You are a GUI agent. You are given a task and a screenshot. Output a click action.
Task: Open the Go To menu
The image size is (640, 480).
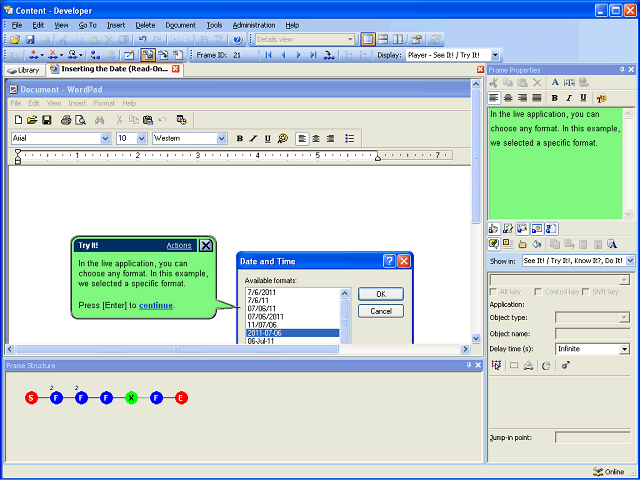pyautogui.click(x=87, y=25)
